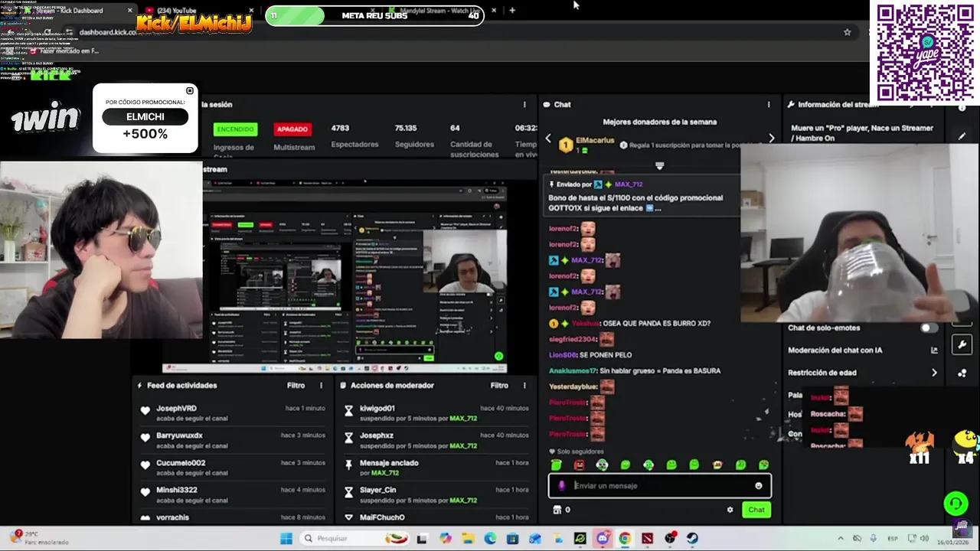This screenshot has height=551, width=980.
Task: Click the emoji picker in message box
Action: (759, 486)
